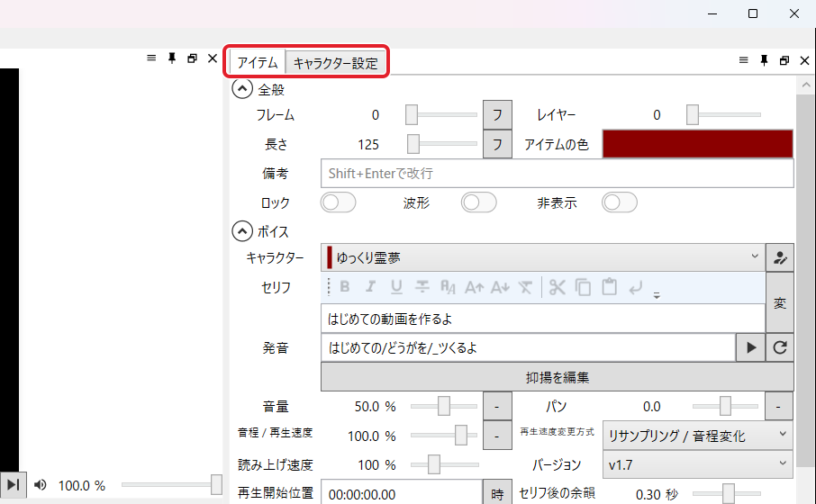Viewport: 816px width, 504px height.
Task: Adjust the 長さ slider
Action: 441,144
